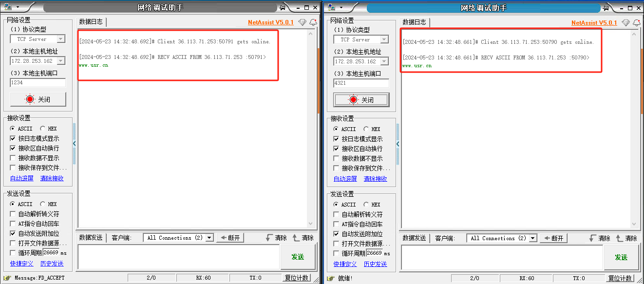Click 循环周期 26669 field in port 1234 window
Screen dimensions: 644x284
coord(51,253)
